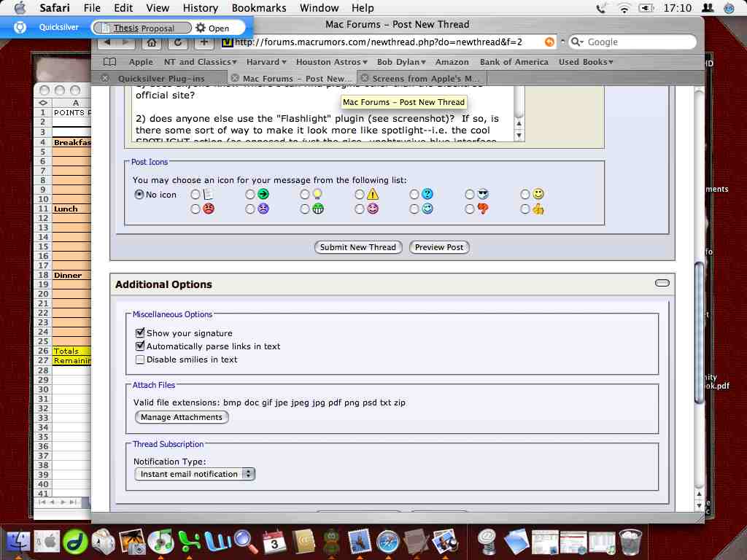747x560 pixels.
Task: Choose the thumbs up post icon
Action: (x=525, y=209)
